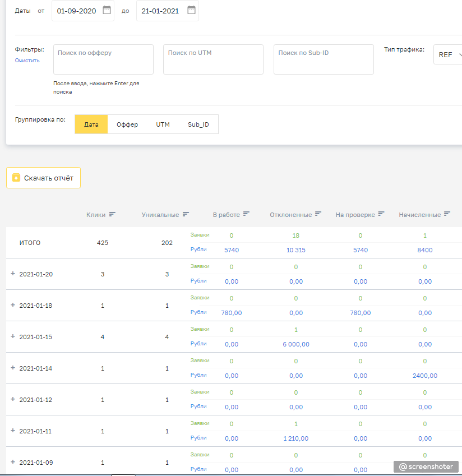
Task: Sort by Уникальные column icon
Action: (186, 214)
